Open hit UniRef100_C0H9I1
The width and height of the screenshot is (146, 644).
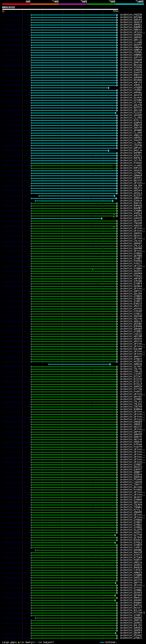(131, 548)
